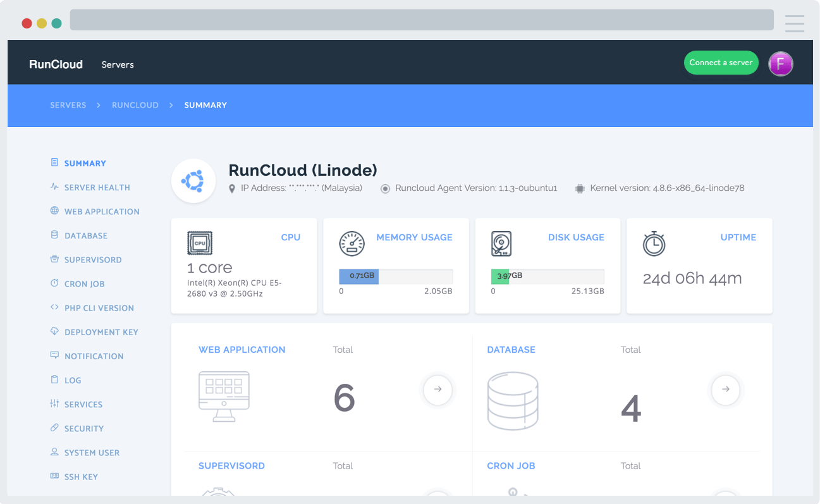Click the Deployment Key cloud icon
Image resolution: width=820 pixels, height=504 pixels.
(54, 331)
